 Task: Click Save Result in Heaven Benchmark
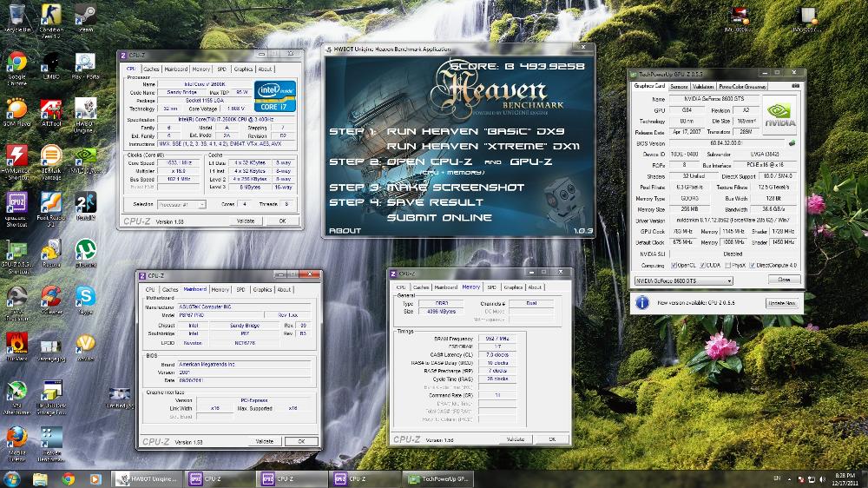click(435, 202)
